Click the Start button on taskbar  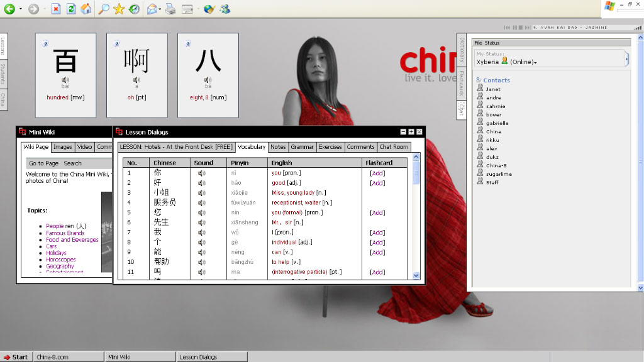(x=16, y=357)
